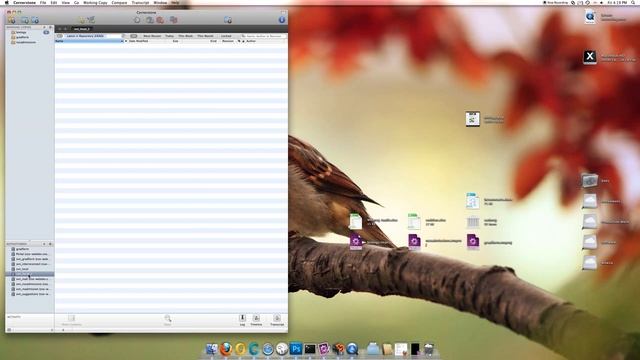Open the Photoshop-like app icon after Terminal in Dock
The width and height of the screenshot is (640, 360).
click(324, 349)
